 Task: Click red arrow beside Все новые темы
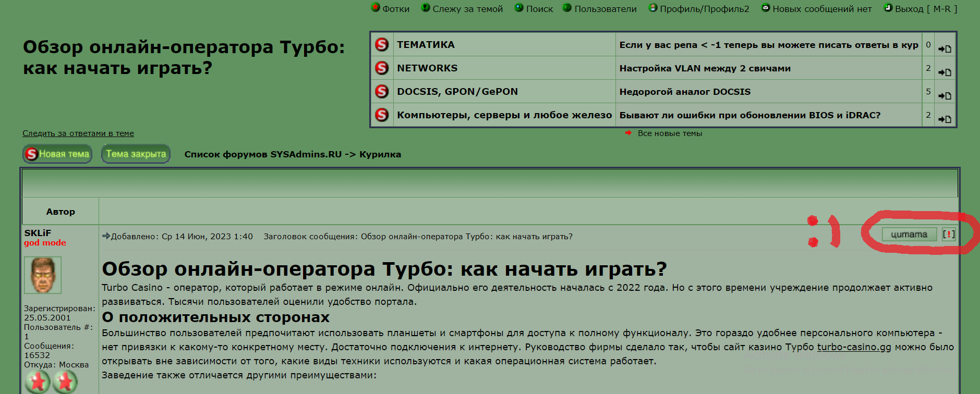pos(628,133)
